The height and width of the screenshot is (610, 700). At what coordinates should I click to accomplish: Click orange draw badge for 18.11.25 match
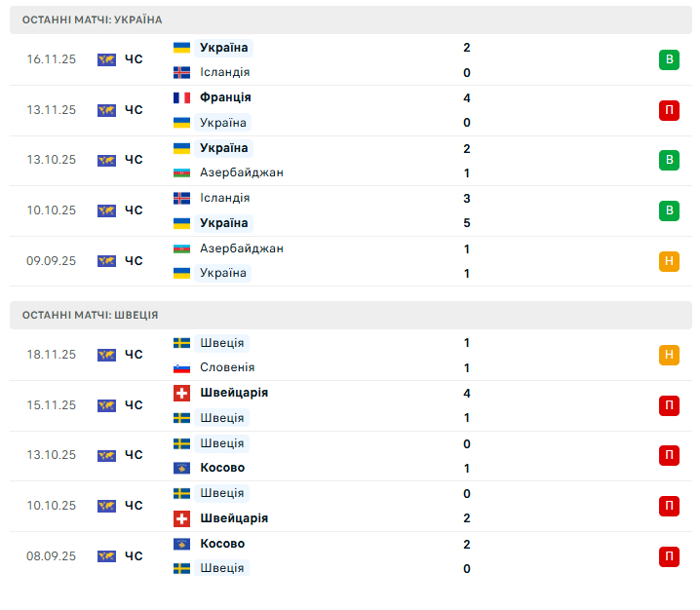point(669,355)
